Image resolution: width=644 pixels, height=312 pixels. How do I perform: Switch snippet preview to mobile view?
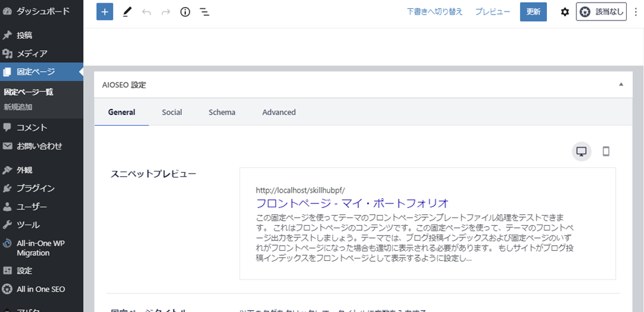point(606,151)
